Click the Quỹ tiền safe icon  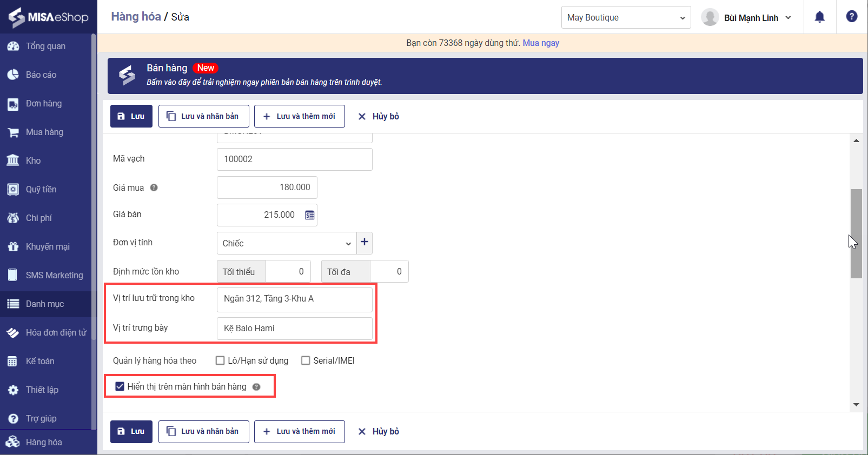click(13, 189)
